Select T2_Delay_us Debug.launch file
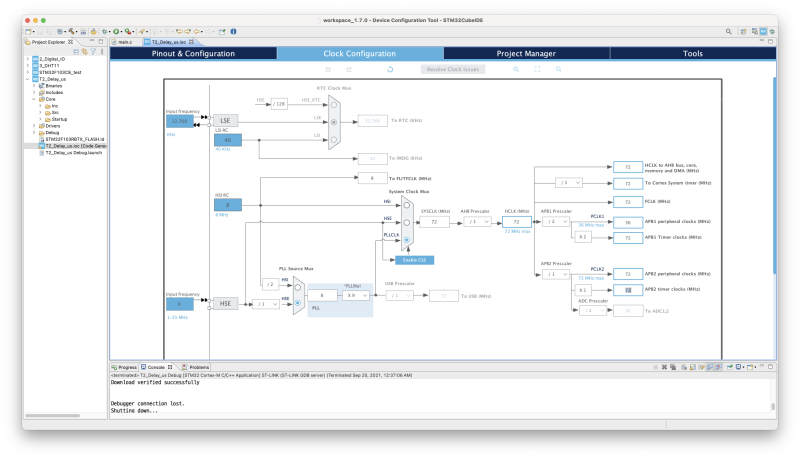 pos(71,152)
